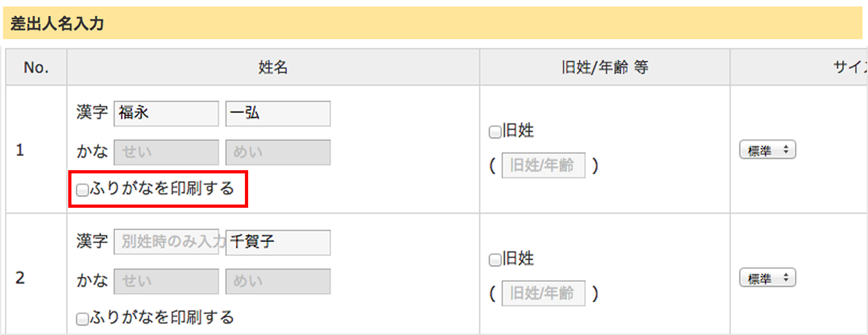Click the given name field containing 千賀子
This screenshot has width=868, height=335.
tap(278, 242)
